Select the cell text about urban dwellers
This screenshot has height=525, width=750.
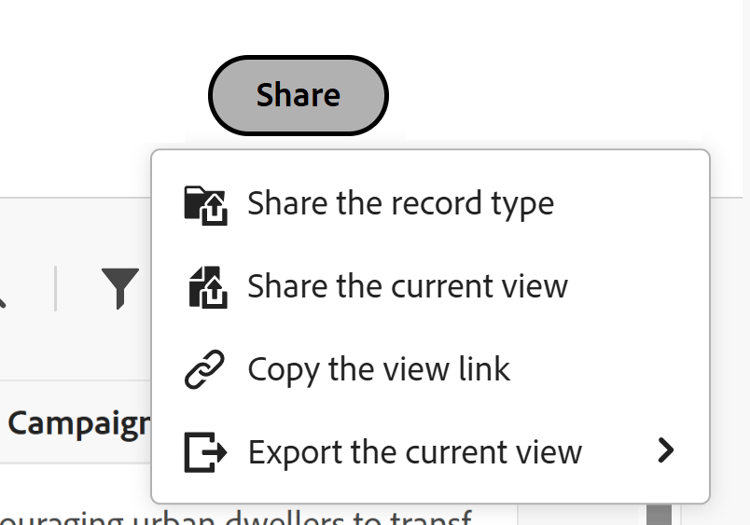(236, 517)
